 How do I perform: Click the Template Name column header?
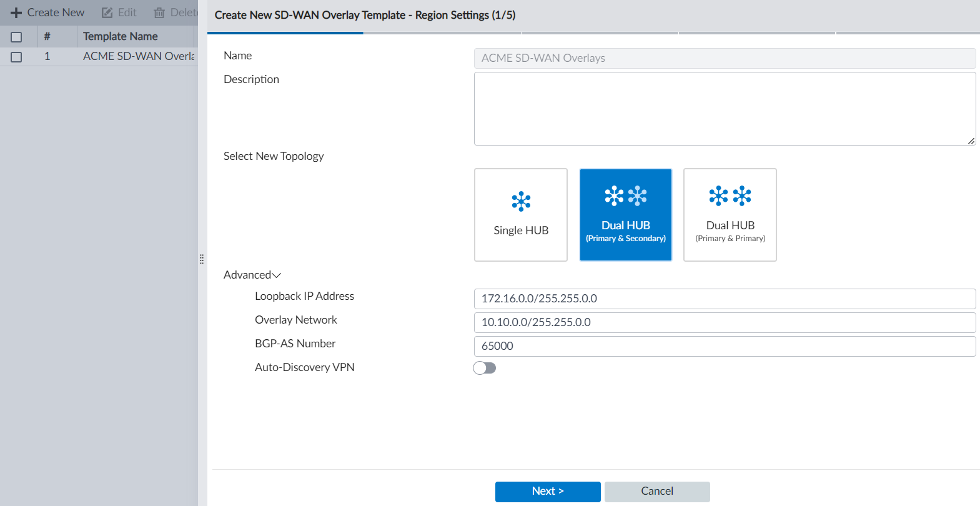pyautogui.click(x=121, y=36)
